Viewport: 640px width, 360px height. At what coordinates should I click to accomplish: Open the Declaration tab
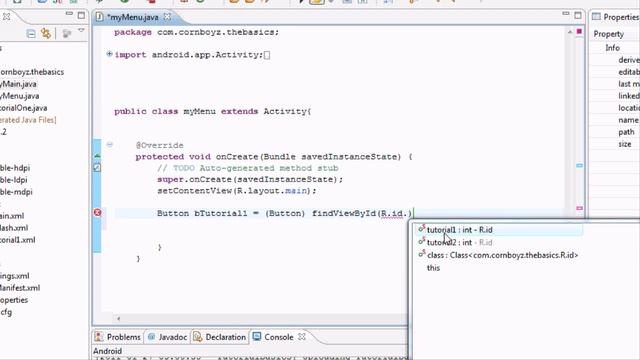pyautogui.click(x=220, y=337)
